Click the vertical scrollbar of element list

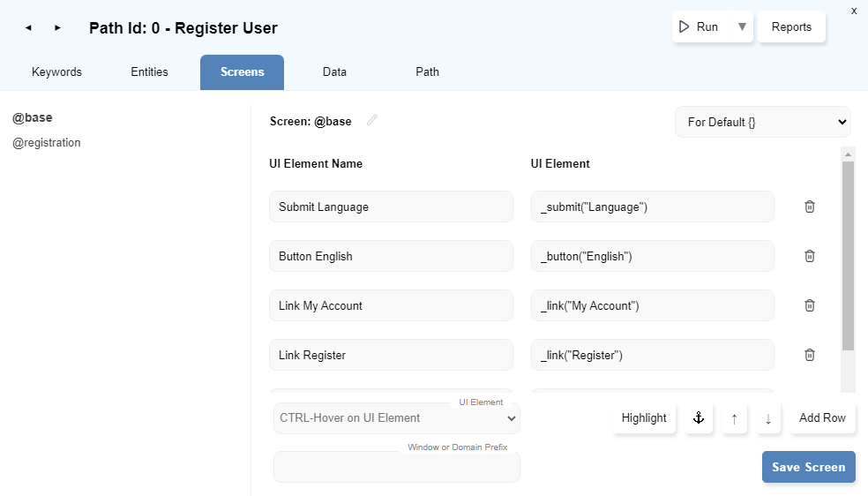point(848,256)
